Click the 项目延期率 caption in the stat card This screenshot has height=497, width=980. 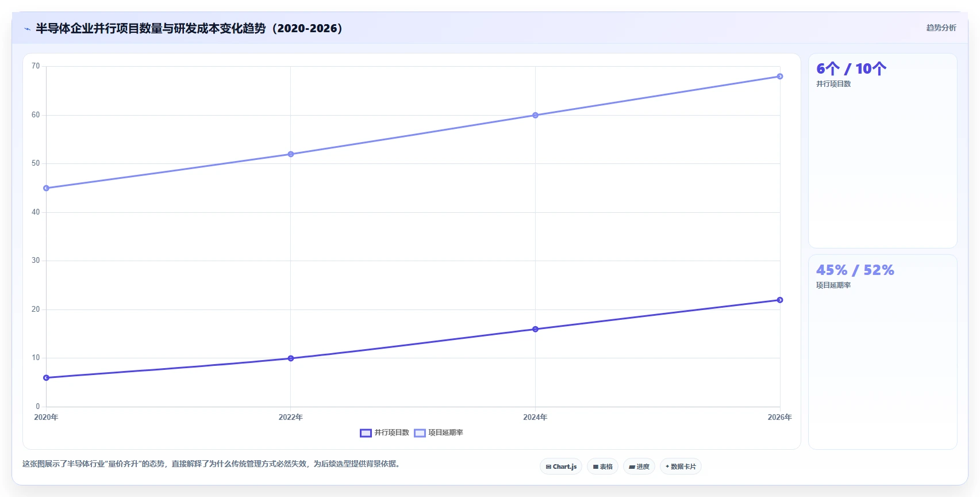833,285
